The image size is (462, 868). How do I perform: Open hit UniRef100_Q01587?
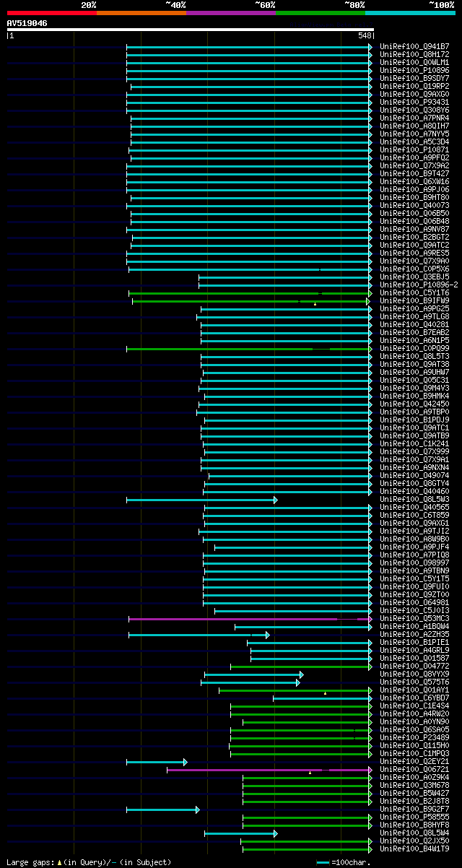pyautogui.click(x=414, y=658)
